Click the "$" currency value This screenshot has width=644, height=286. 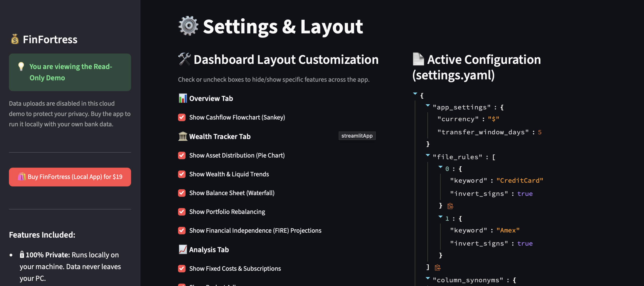click(494, 119)
